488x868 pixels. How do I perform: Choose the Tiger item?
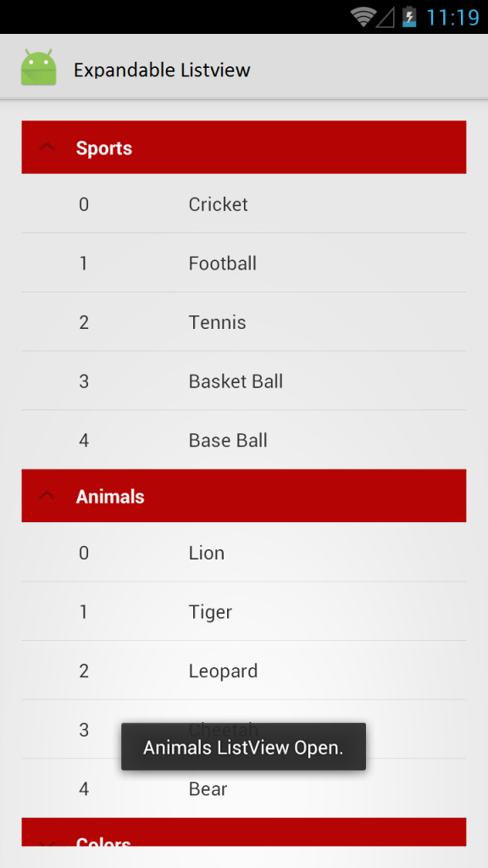(x=244, y=611)
